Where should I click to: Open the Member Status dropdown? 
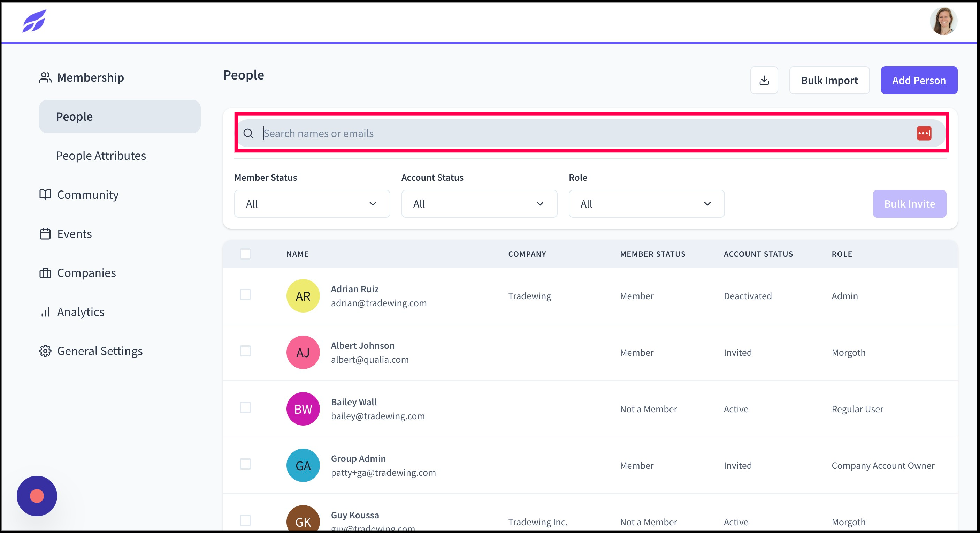(x=312, y=204)
